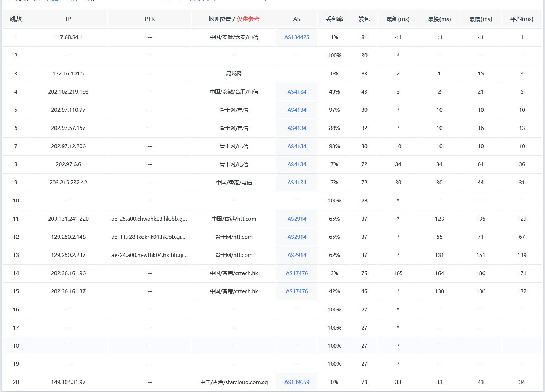The width and height of the screenshot is (545, 392).
Task: Select IP 149.104.31.97 in the last hop
Action: [68, 382]
